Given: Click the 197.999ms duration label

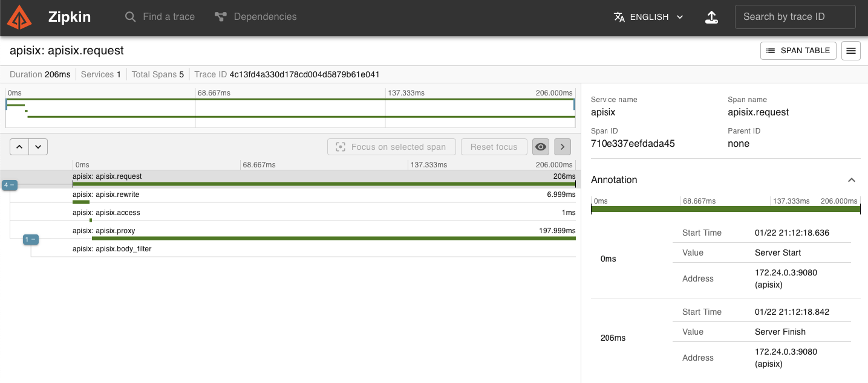Looking at the screenshot, I should coord(557,231).
